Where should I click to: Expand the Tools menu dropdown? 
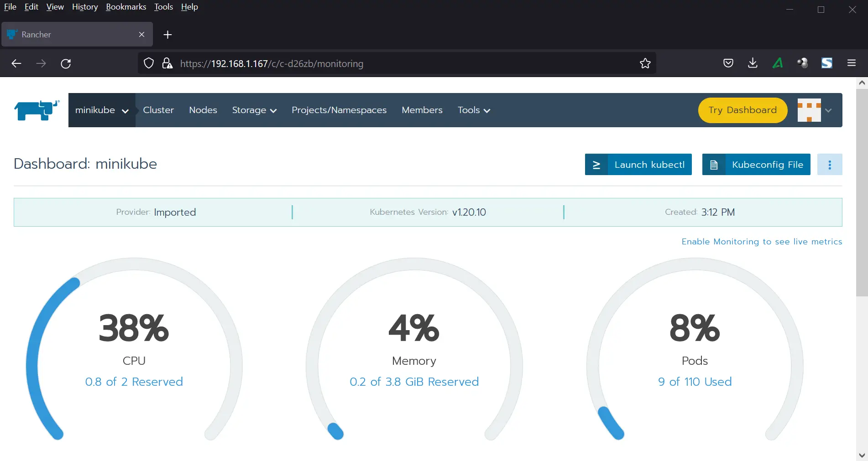pyautogui.click(x=474, y=110)
